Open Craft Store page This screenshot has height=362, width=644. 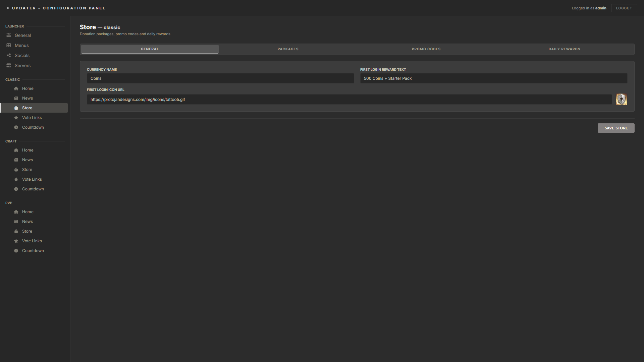pos(34,170)
